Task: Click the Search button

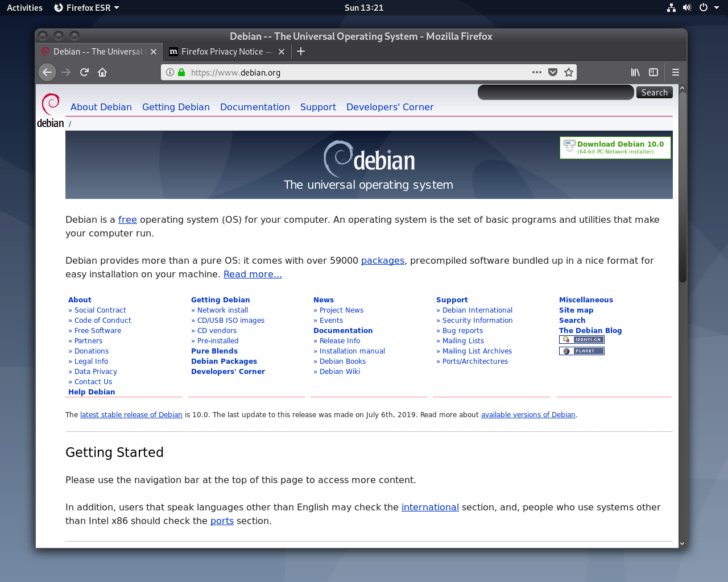Action: pyautogui.click(x=655, y=93)
